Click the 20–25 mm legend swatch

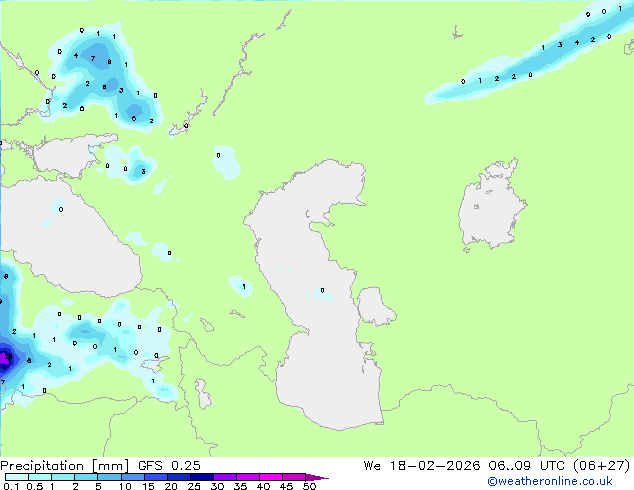178,477
